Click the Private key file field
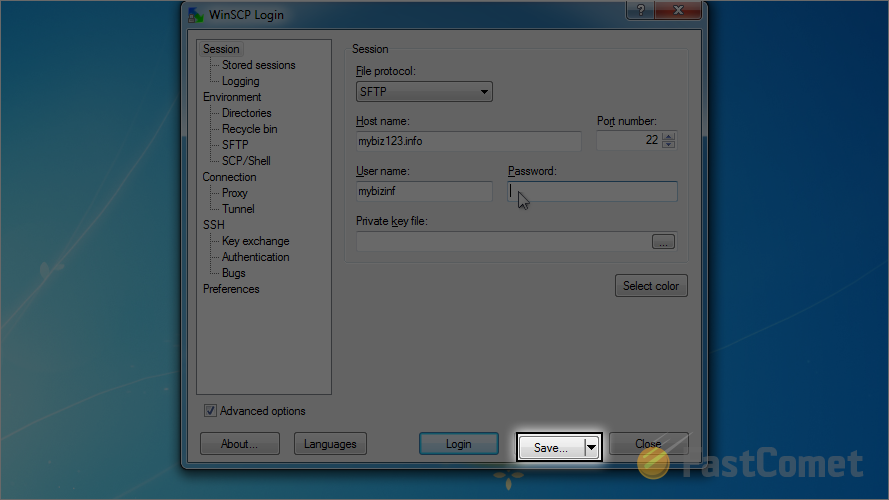 coord(503,241)
